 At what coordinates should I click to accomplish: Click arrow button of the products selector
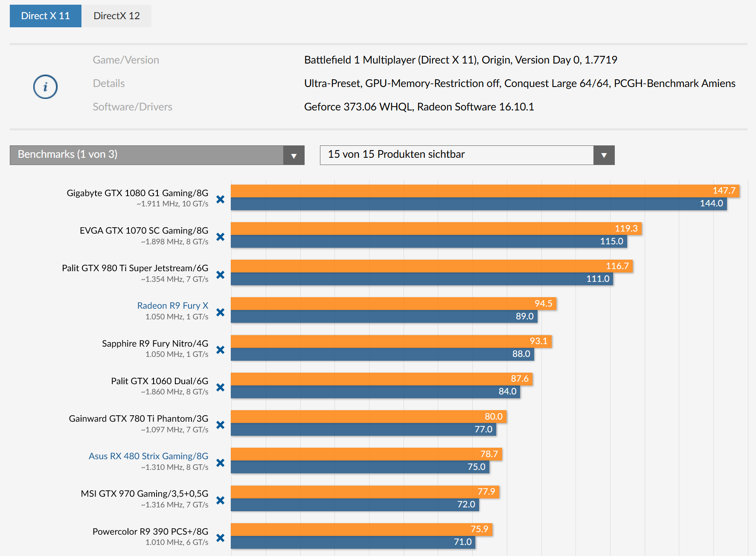[604, 155]
